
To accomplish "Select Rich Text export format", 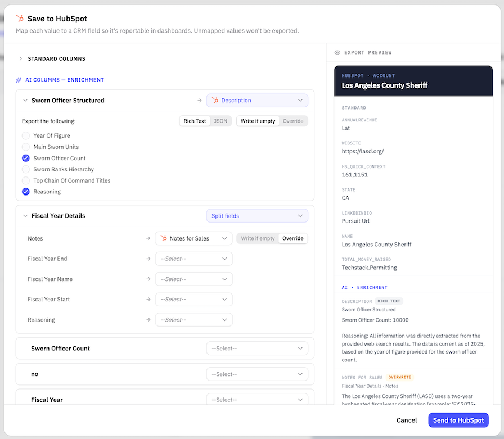I will pyautogui.click(x=195, y=121).
